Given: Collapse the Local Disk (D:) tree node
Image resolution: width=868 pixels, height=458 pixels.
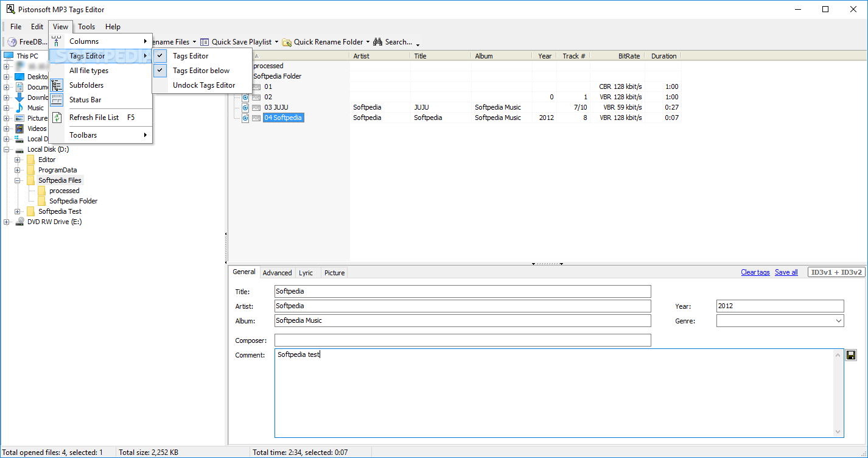Looking at the screenshot, I should [x=7, y=149].
